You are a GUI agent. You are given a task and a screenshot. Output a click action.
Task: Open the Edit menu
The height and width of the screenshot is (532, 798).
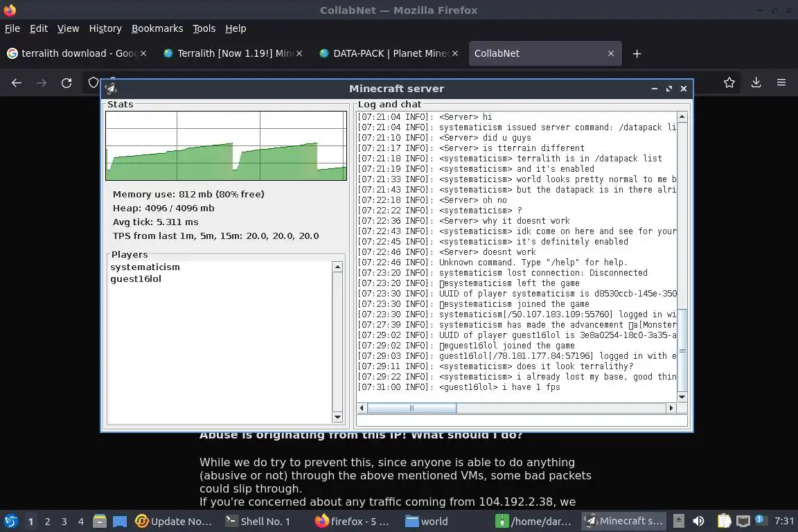click(39, 28)
